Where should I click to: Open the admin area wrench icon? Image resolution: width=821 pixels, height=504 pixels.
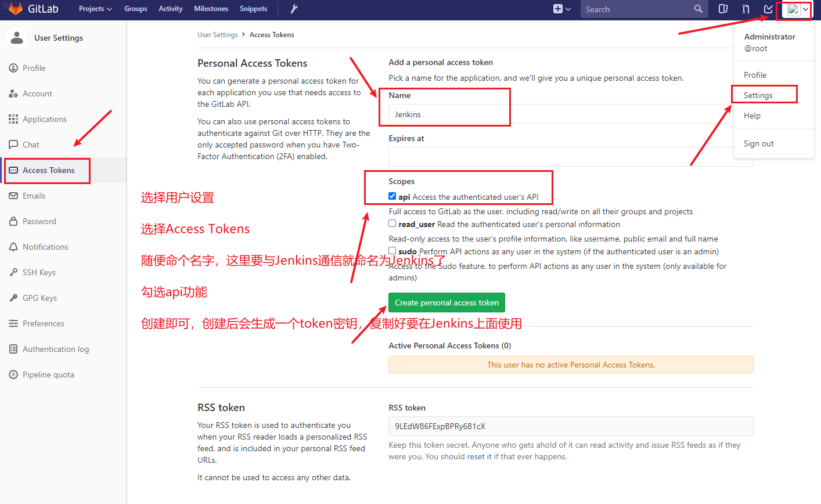(294, 9)
